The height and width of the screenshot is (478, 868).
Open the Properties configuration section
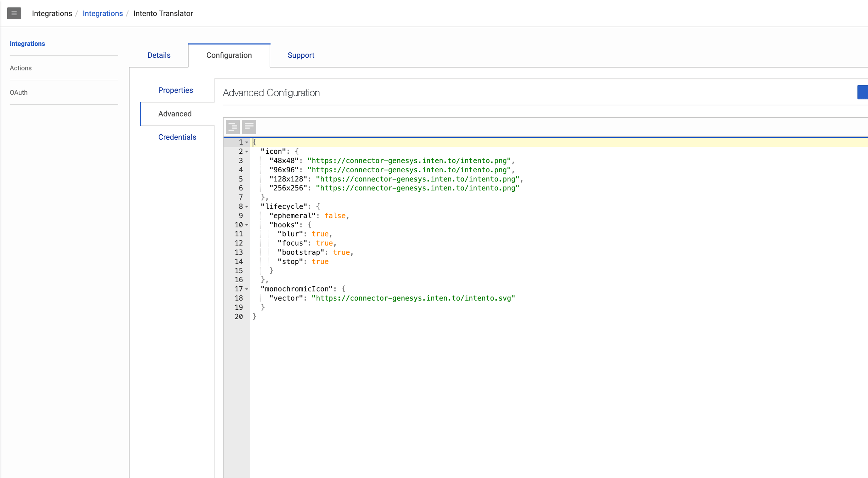point(176,90)
